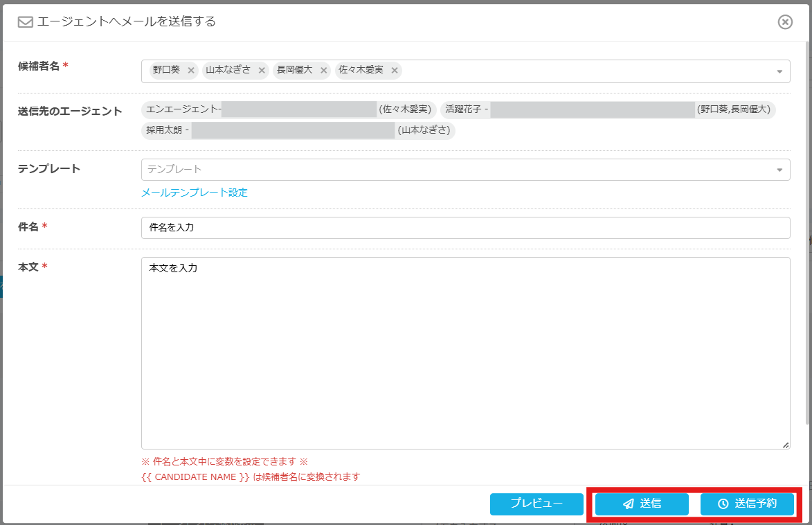
Task: Remove the 山本なぎさ candidate tag
Action: pyautogui.click(x=262, y=71)
